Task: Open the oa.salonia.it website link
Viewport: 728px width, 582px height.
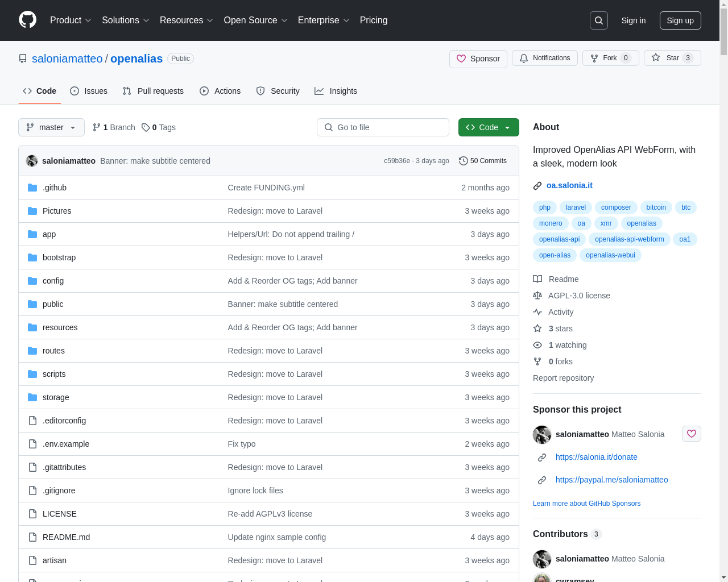Action: tap(569, 185)
